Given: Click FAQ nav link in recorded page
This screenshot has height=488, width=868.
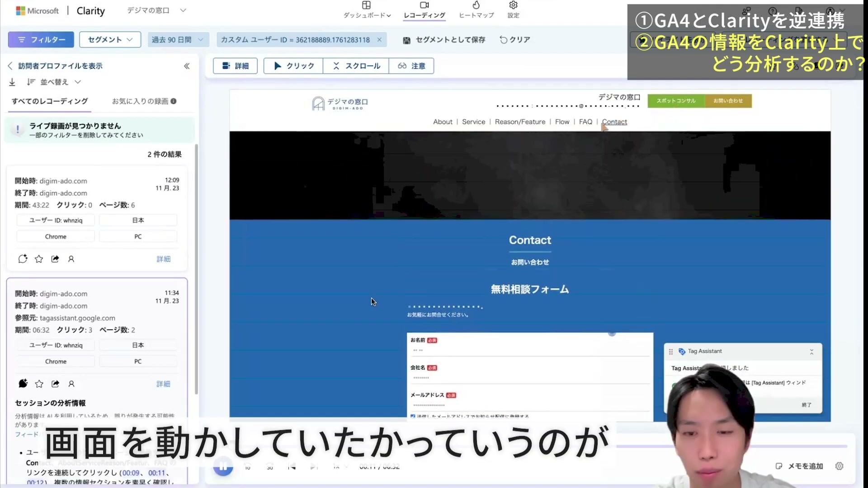Looking at the screenshot, I should point(585,122).
